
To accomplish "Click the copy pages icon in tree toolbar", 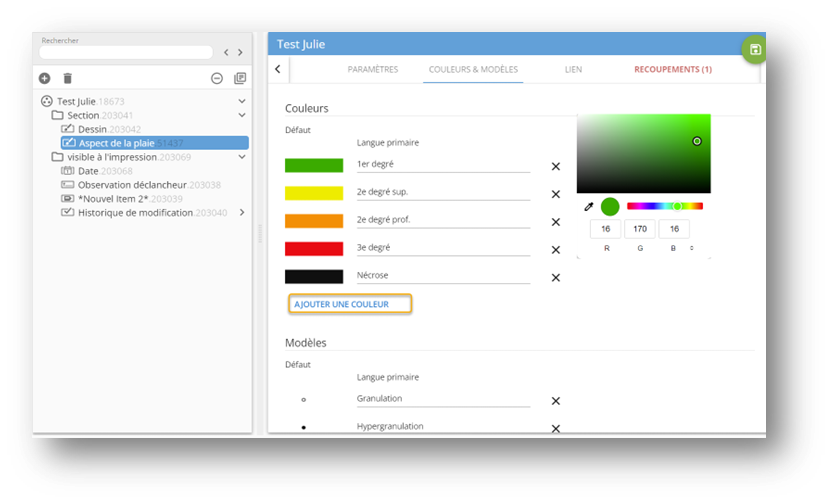I will pyautogui.click(x=240, y=78).
